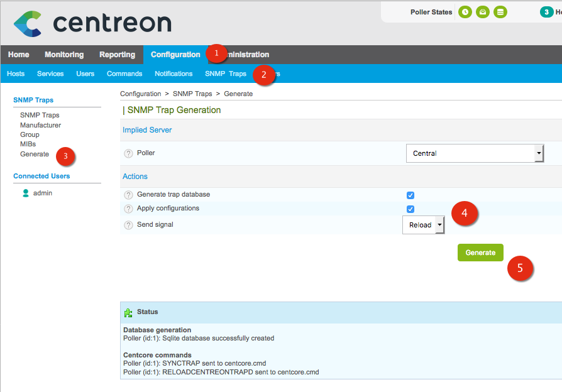Select Manufacturer in SNMP Traps sidebar
The image size is (562, 392).
point(40,125)
